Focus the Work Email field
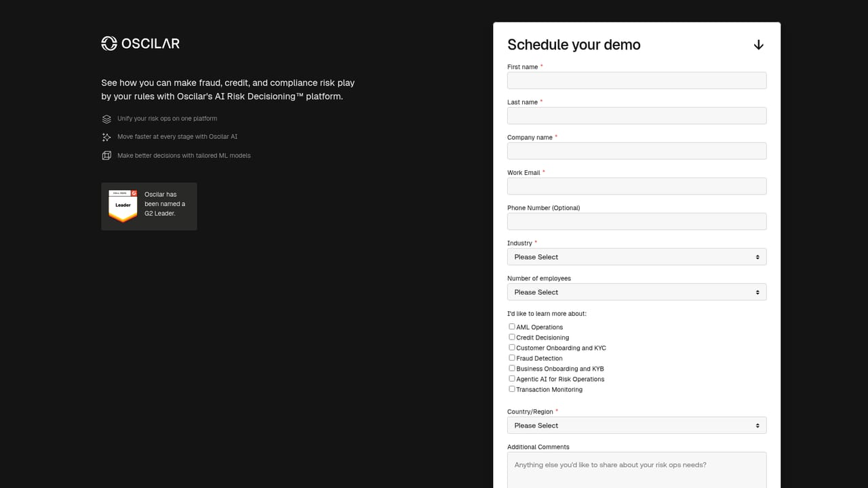The image size is (868, 488). [x=637, y=186]
